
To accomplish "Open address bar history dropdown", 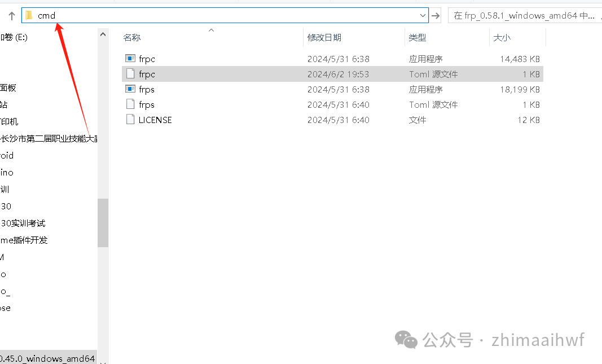I will pyautogui.click(x=423, y=16).
